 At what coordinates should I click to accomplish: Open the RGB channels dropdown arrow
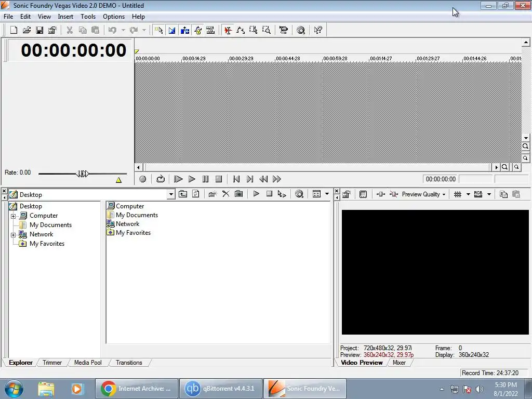[x=489, y=194]
